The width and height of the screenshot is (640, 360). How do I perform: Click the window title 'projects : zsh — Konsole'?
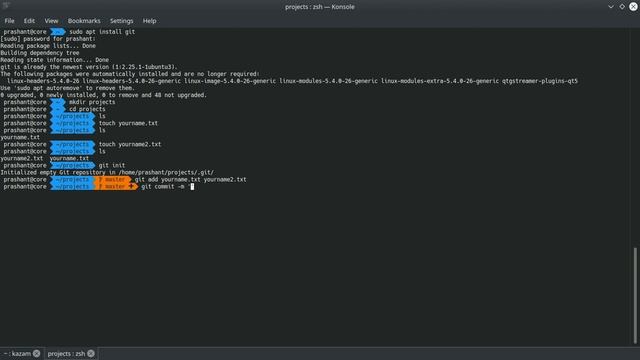click(320, 7)
